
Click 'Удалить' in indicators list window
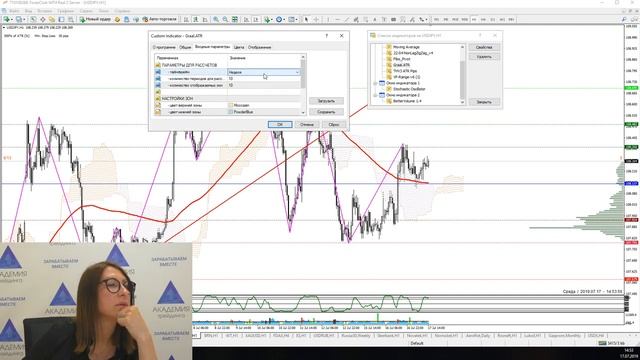pyautogui.click(x=484, y=57)
